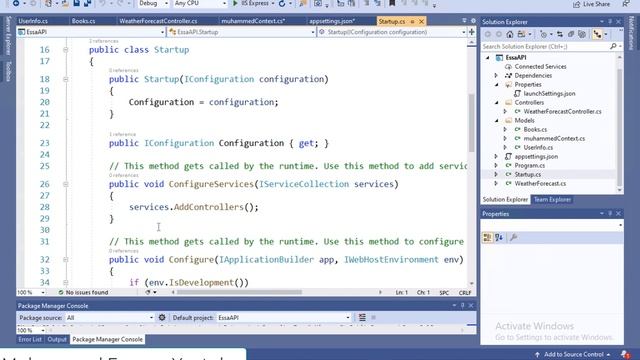640x360 pixels.
Task: Open the Any CPU platform dropdown
Action: [224, 3]
